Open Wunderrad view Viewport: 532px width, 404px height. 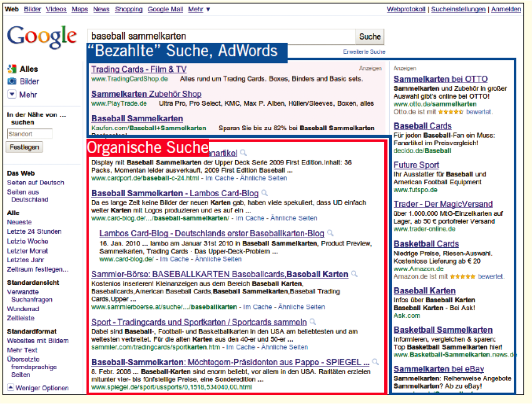click(23, 308)
